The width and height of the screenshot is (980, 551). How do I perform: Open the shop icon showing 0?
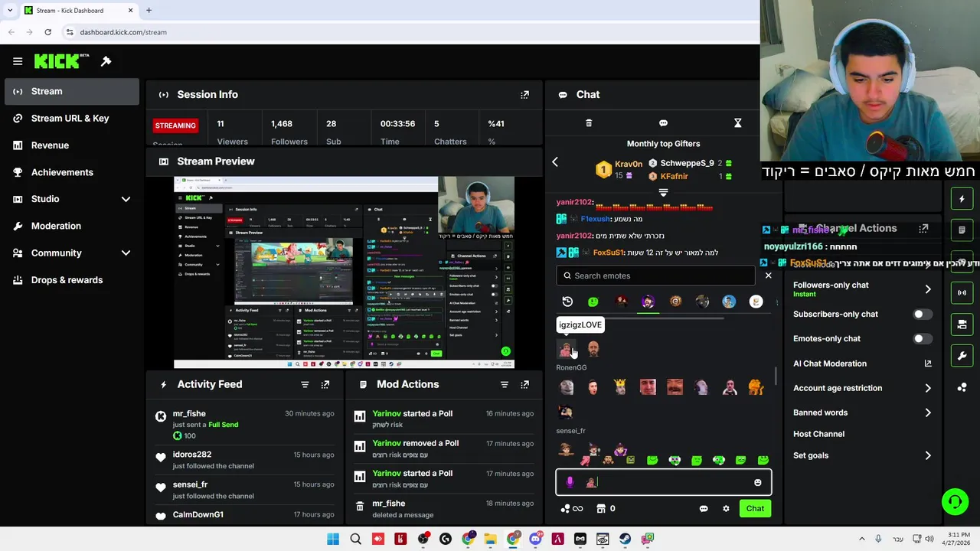click(x=606, y=509)
